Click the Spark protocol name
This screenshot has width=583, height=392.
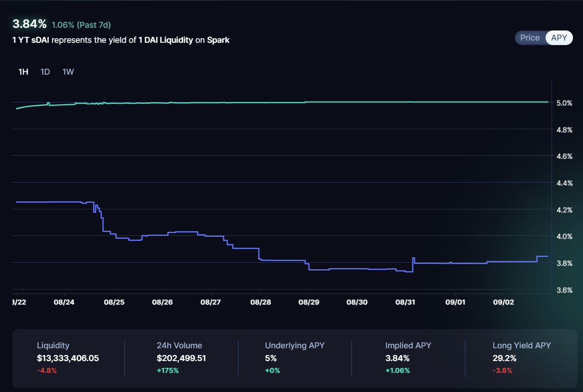[218, 40]
